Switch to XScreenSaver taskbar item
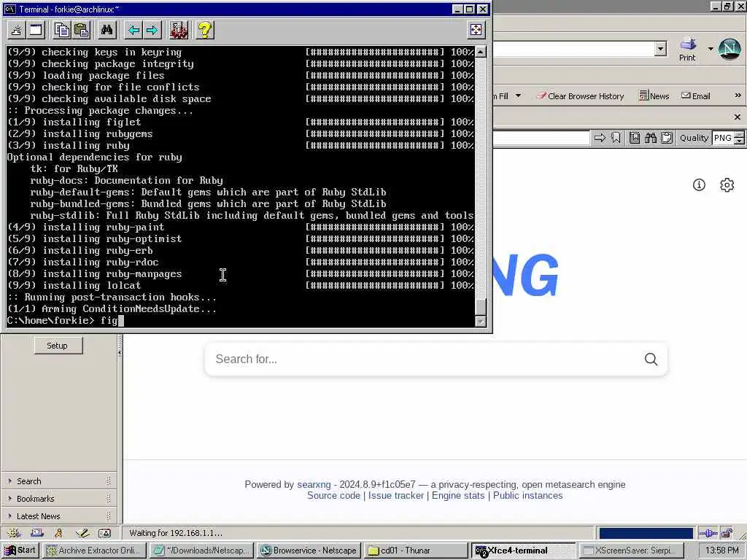The height and width of the screenshot is (560, 747). pos(631,551)
